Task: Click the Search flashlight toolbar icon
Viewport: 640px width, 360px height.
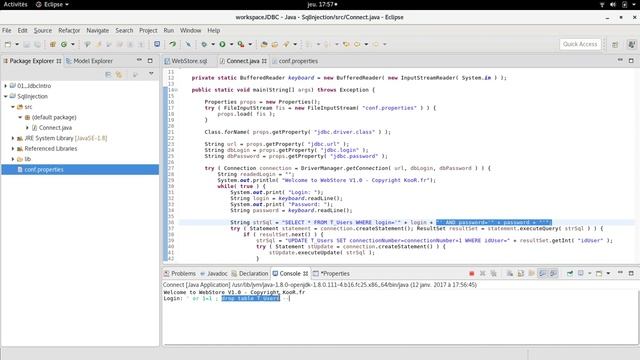Action: tap(286, 44)
